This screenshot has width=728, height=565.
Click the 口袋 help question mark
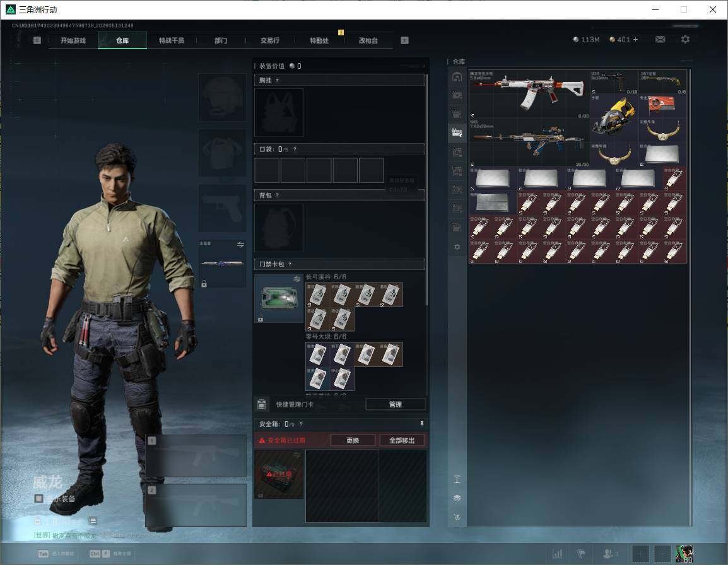pos(295,149)
